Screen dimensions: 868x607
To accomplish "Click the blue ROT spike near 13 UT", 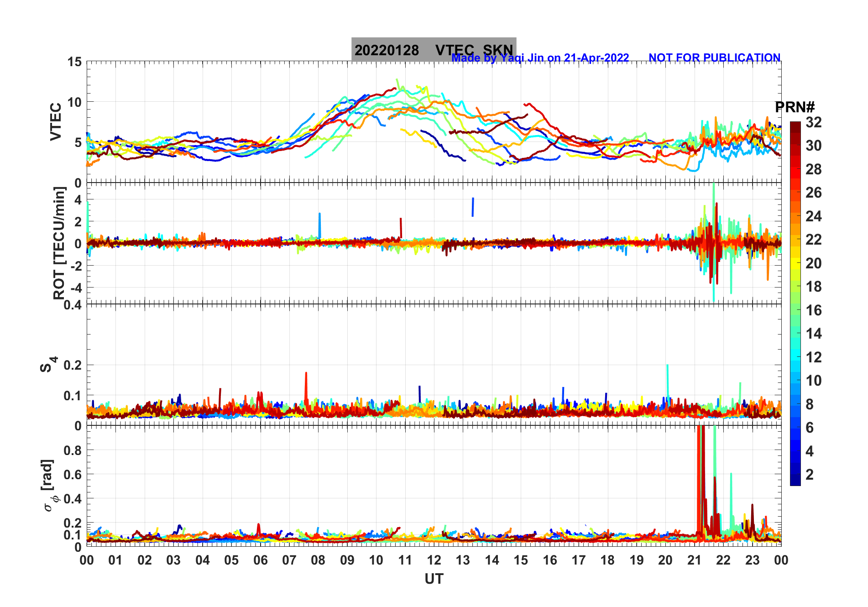I will (473, 207).
